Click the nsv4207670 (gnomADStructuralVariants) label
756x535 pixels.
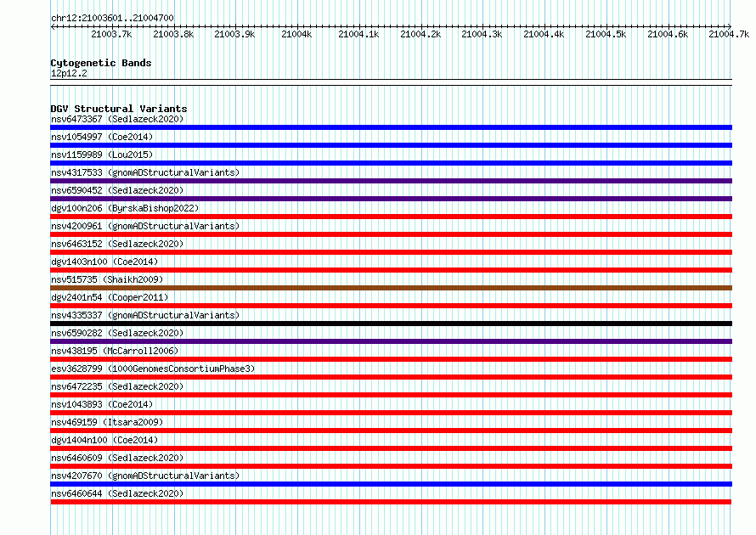145,476
